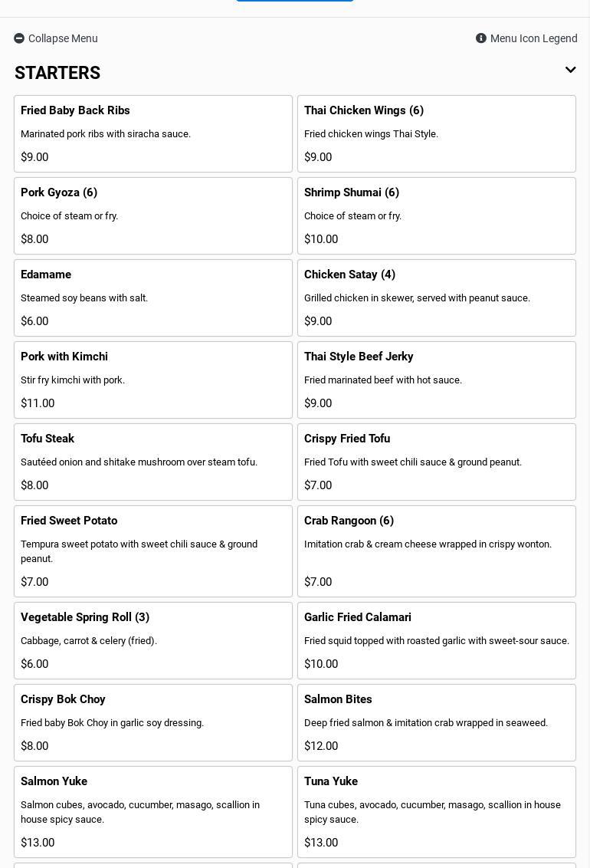Open Pork with Kimchi details
The image size is (590, 868).
[153, 380]
